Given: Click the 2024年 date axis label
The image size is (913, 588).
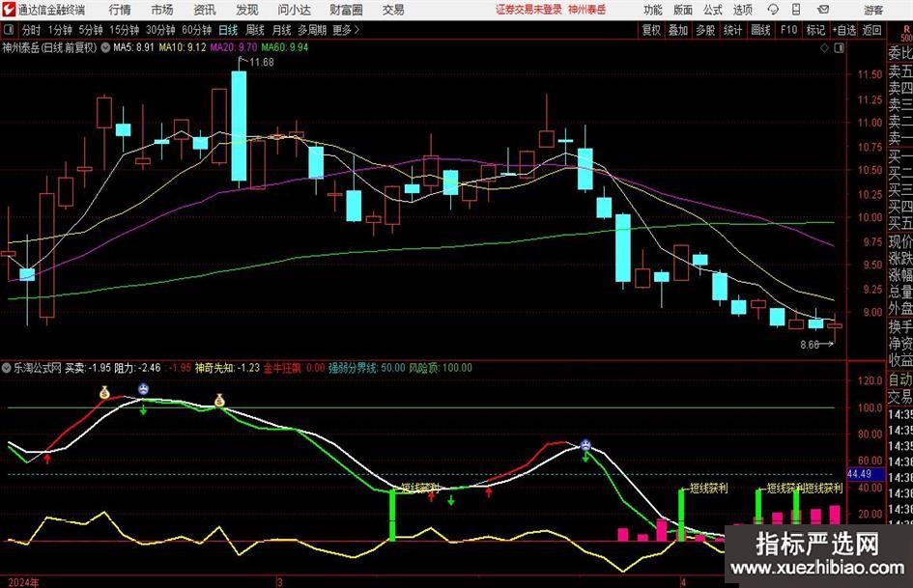Looking at the screenshot, I should tap(23, 582).
